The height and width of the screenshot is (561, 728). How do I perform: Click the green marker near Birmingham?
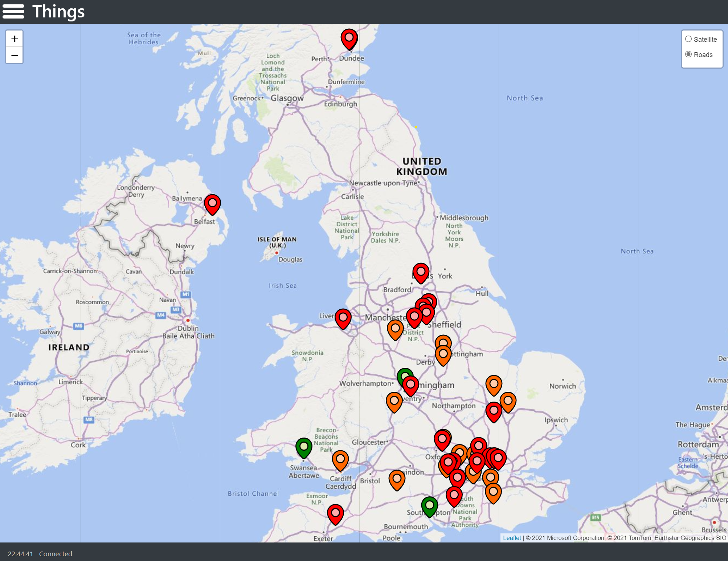click(403, 374)
